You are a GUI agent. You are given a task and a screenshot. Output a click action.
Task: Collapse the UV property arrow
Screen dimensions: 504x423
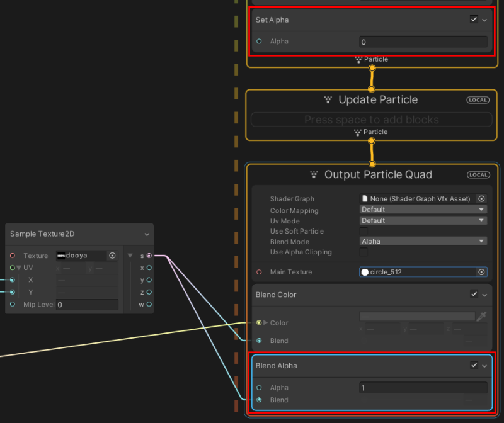tap(19, 268)
